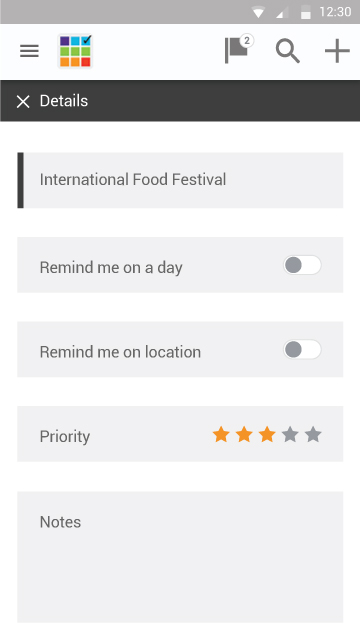Tap the colorful grid app logo

point(75,51)
